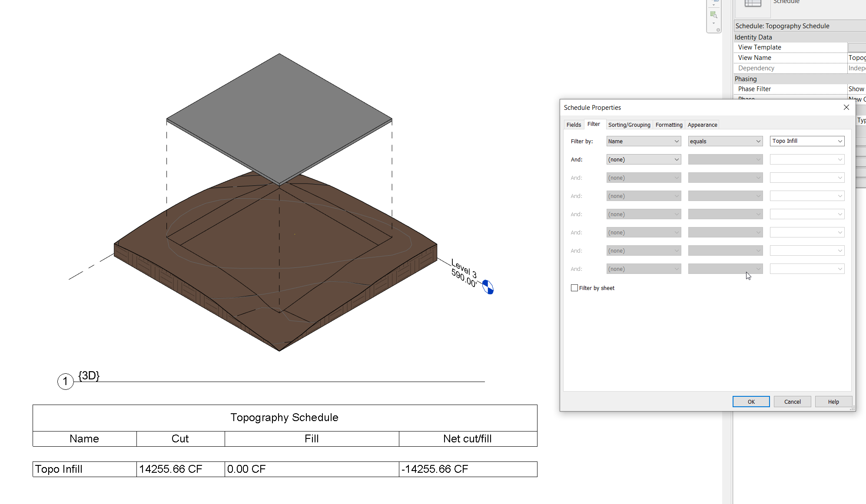Click the Help button
Screen dimensions: 866x504
[x=833, y=401]
